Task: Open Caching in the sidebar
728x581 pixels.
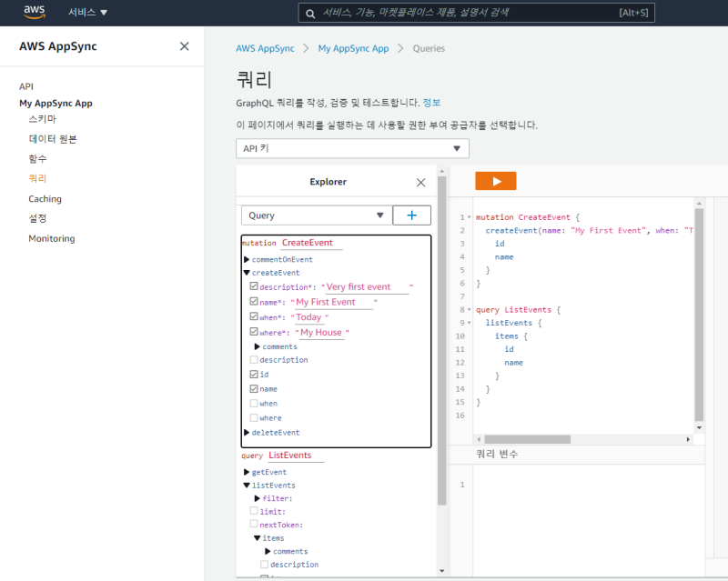Action: tap(45, 198)
